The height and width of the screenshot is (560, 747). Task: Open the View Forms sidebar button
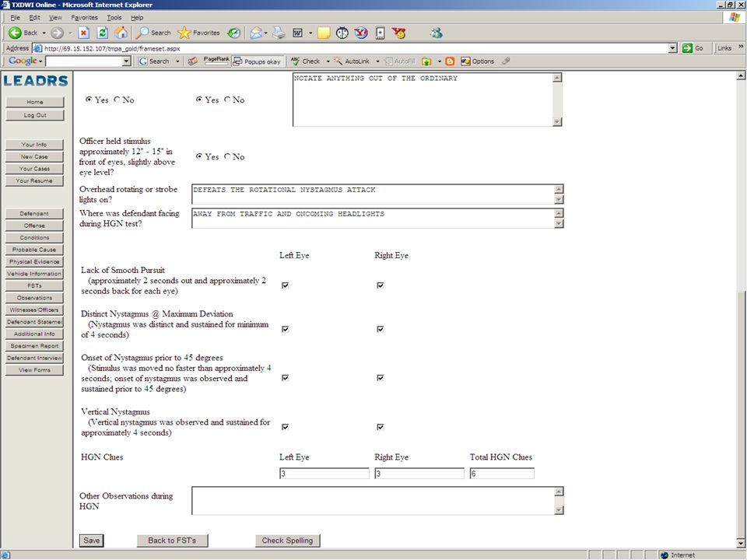click(34, 370)
